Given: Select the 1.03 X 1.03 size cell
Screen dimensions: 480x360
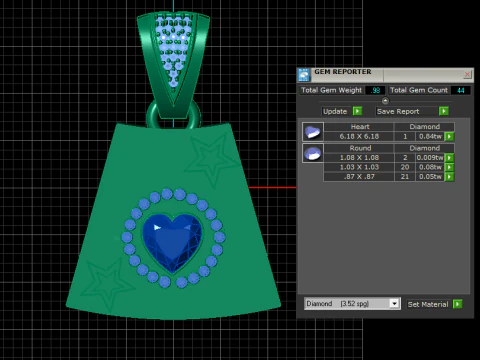Looking at the screenshot, I should pyautogui.click(x=359, y=167).
